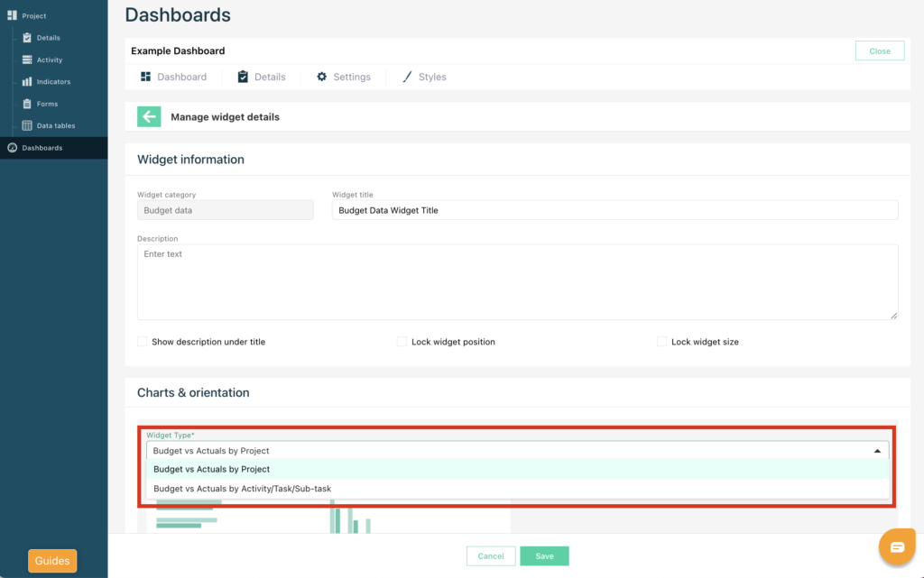Open the Settings tab
This screenshot has width=924, height=578.
[344, 77]
